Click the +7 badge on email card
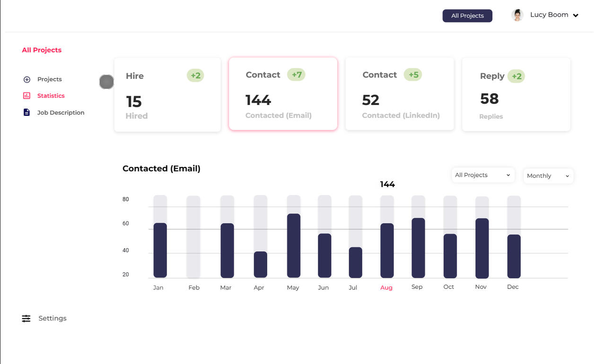The width and height of the screenshot is (596, 364). point(296,75)
